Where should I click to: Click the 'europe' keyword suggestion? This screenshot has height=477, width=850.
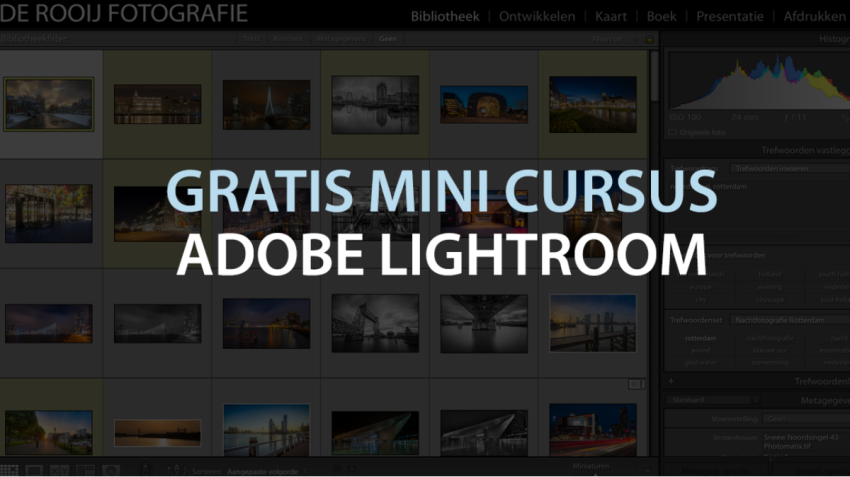(700, 287)
